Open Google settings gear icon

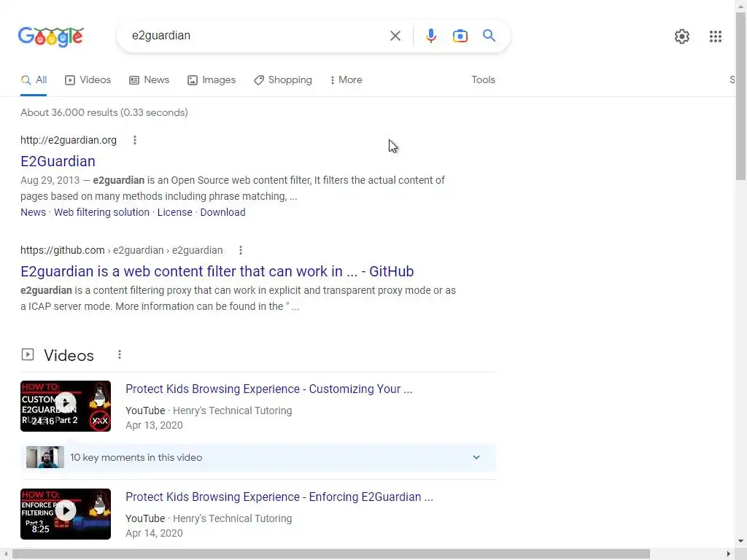click(x=682, y=36)
